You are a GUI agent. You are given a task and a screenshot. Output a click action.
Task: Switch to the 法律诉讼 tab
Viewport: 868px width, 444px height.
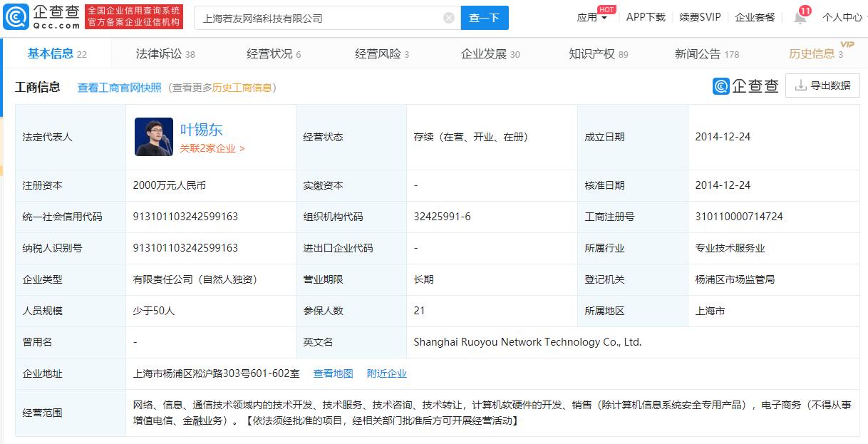tap(164, 53)
